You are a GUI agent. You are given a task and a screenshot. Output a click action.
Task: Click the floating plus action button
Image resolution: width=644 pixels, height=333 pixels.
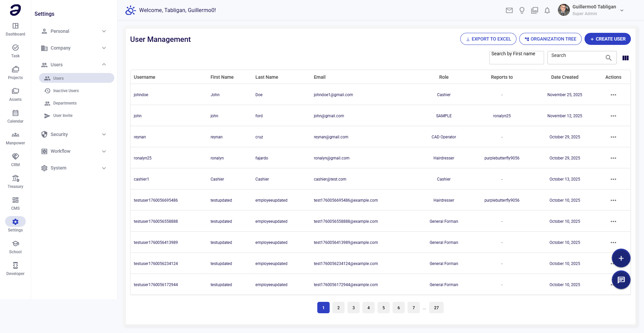point(621,258)
